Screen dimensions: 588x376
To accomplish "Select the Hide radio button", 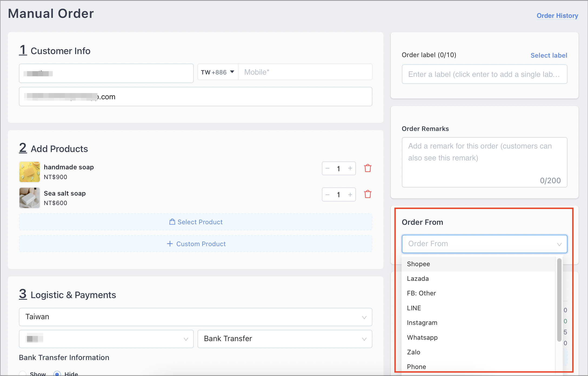I will click(57, 373).
